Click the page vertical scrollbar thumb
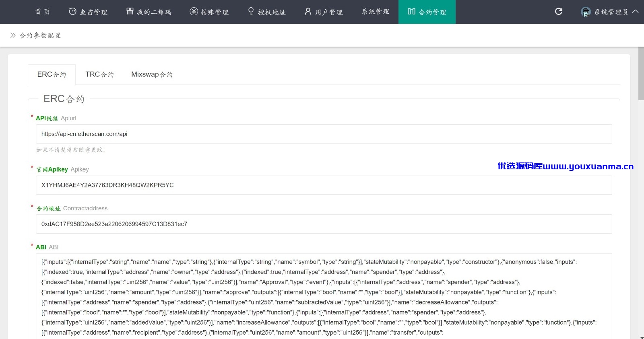The width and height of the screenshot is (644, 339). 641,73
